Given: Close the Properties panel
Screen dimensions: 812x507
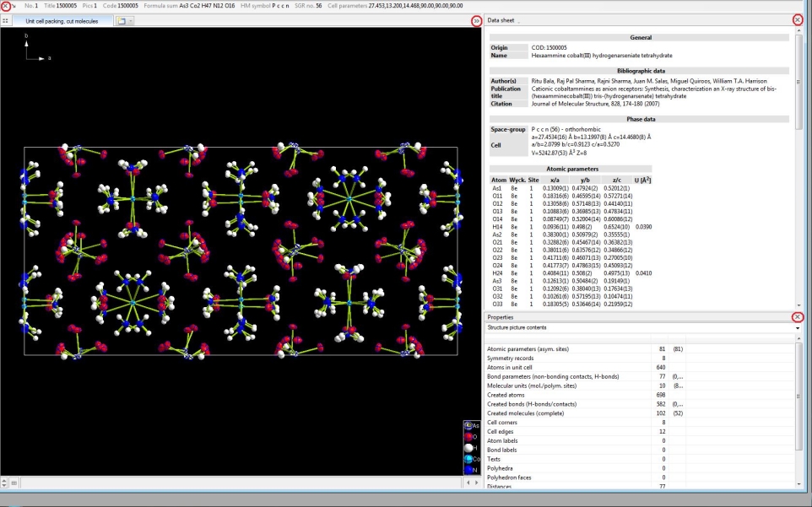Looking at the screenshot, I should tap(798, 317).
